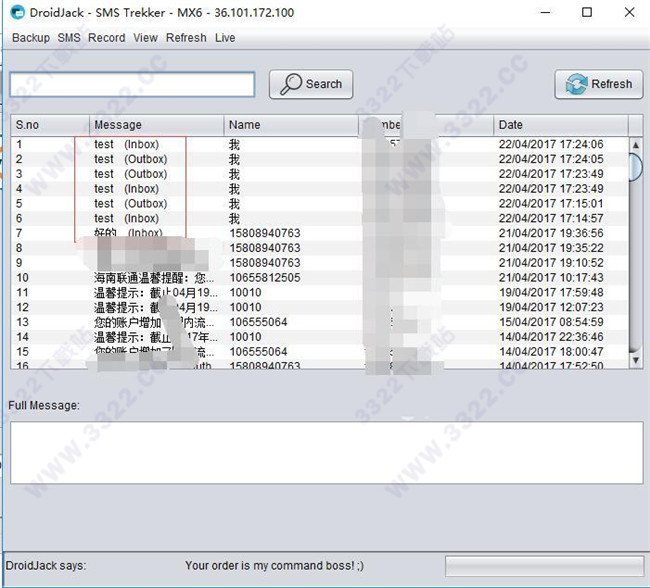Click the table scrollbar down arrow

635,360
